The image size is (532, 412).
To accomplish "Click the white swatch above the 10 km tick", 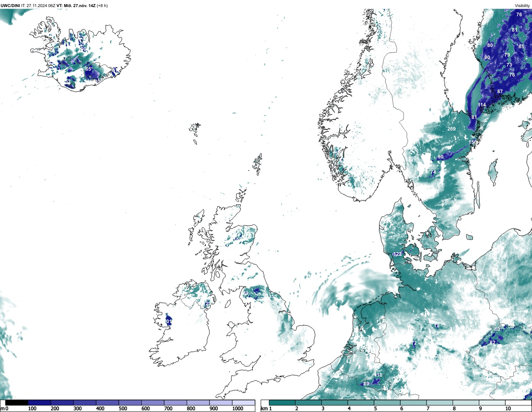I will click(x=518, y=402).
